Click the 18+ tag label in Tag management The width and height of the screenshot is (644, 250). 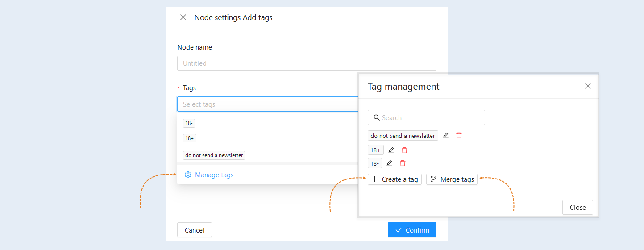(x=375, y=150)
